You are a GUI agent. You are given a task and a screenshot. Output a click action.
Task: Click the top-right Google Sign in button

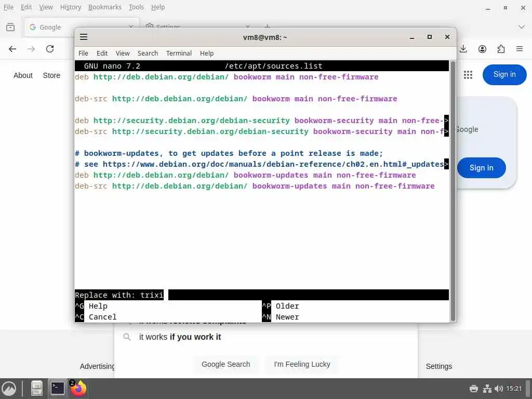pos(504,75)
